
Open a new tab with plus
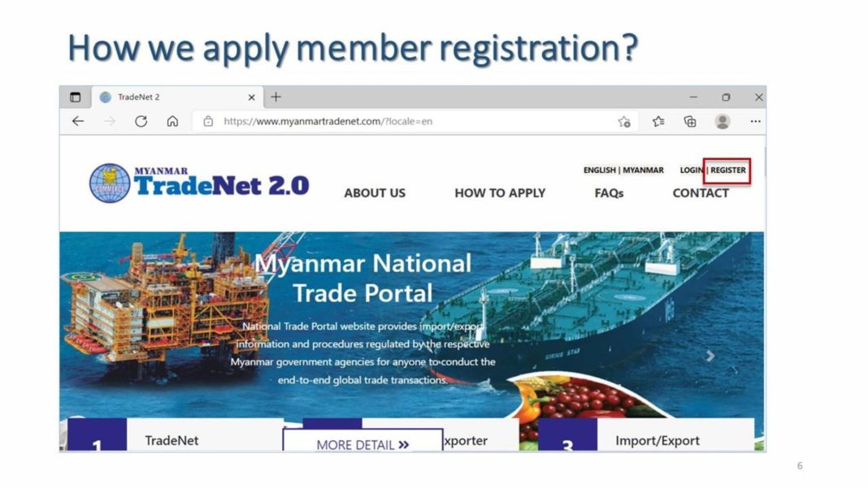276,97
